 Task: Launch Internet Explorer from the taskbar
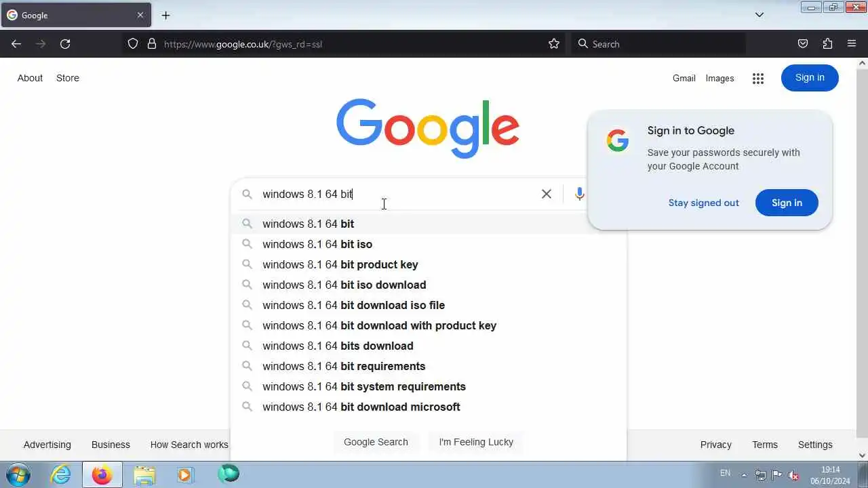(61, 474)
